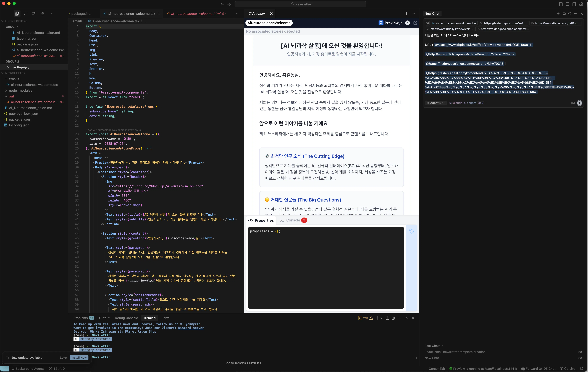Viewport: 588px width, 372px height.
Task: Toggle the right AI pane layout button
Action: pos(574,4)
